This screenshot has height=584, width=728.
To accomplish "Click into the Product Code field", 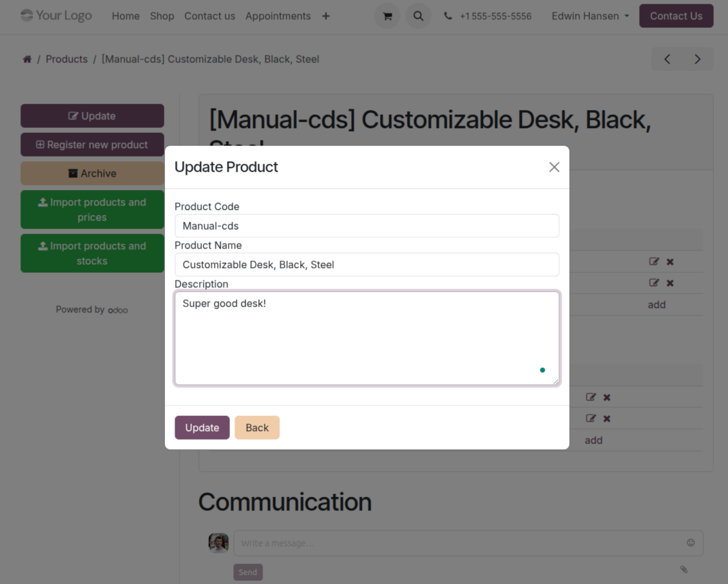I will click(367, 226).
